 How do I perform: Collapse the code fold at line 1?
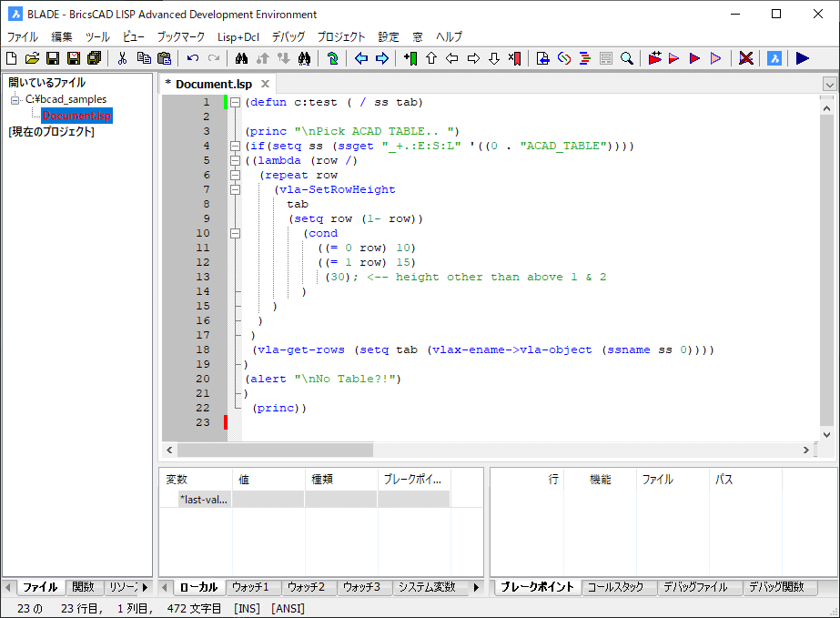[235, 103]
